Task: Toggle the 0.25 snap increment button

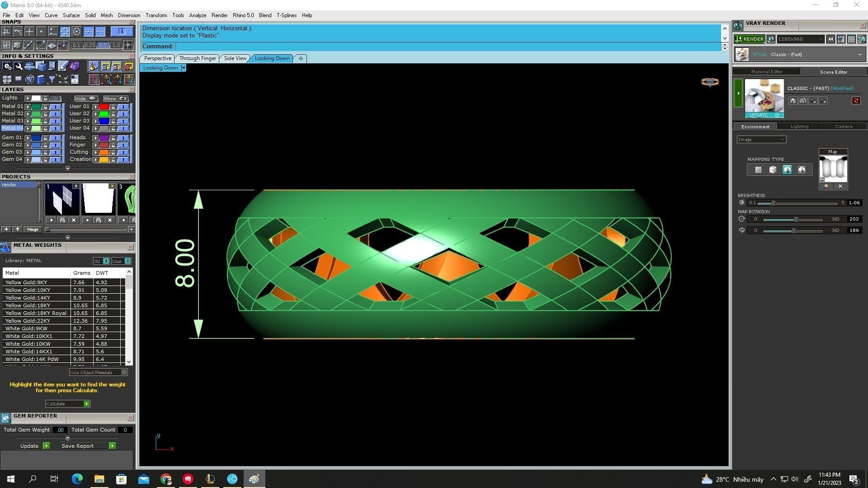Action: pos(90,45)
